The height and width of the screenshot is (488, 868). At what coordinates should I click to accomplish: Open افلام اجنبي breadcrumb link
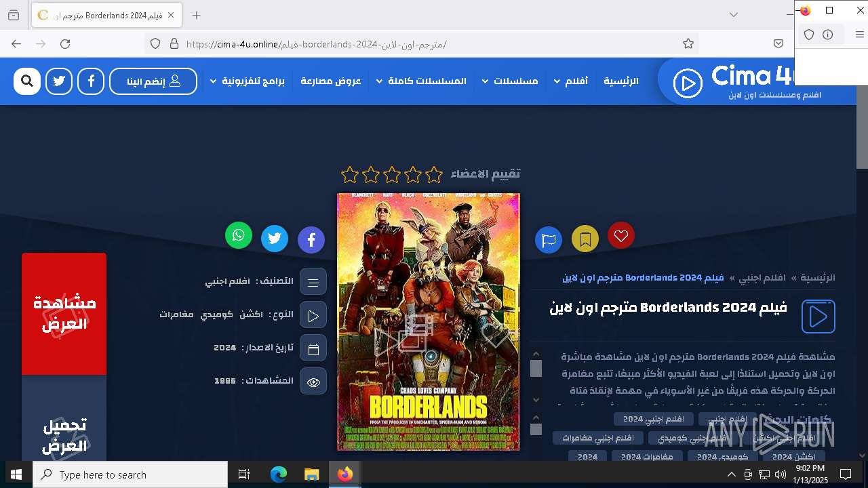coord(762,278)
